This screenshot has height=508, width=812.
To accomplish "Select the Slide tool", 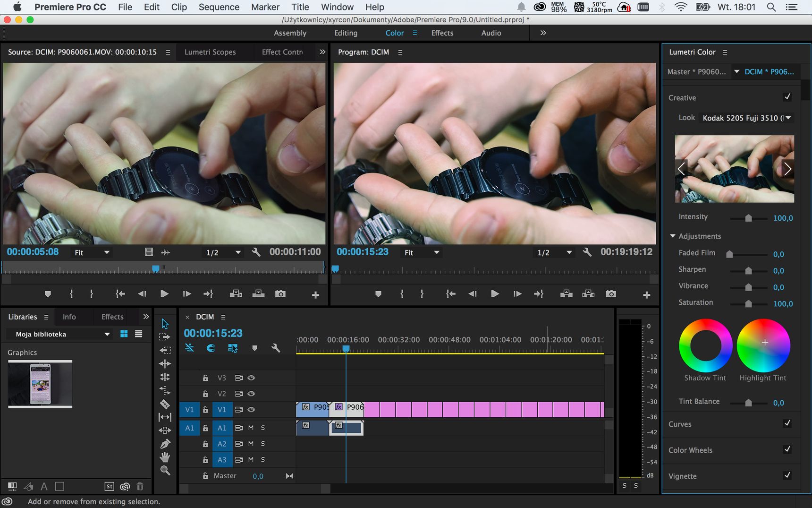I will coord(165,431).
